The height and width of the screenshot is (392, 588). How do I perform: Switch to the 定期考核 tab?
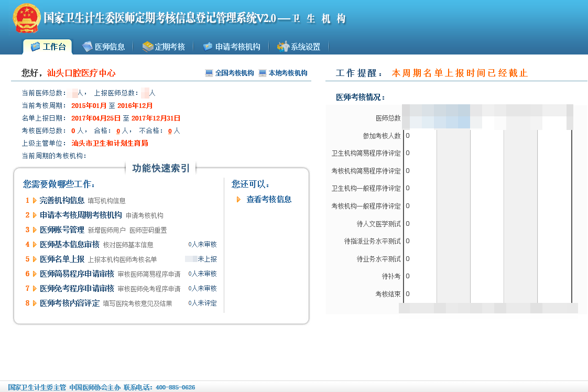[x=170, y=47]
